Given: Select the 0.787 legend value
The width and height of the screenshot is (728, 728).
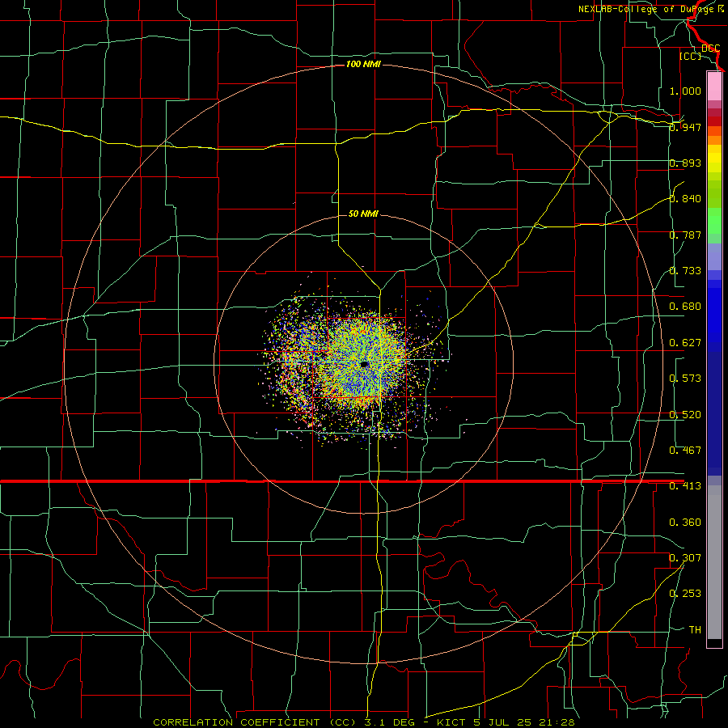Looking at the screenshot, I should click(x=685, y=235).
